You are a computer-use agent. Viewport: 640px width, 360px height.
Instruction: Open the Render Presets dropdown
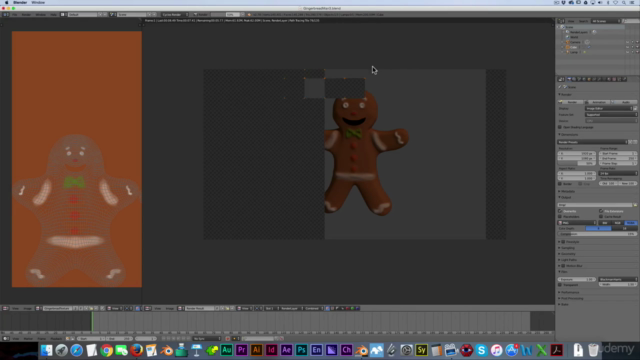(x=592, y=142)
